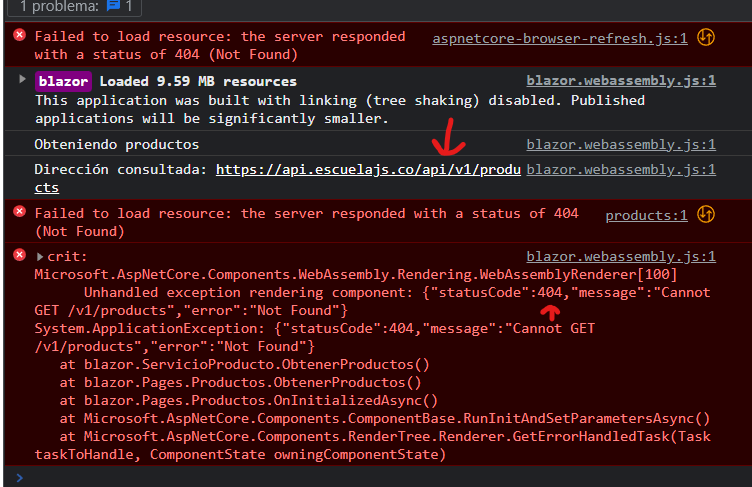Open the products:1 source link

646,215
